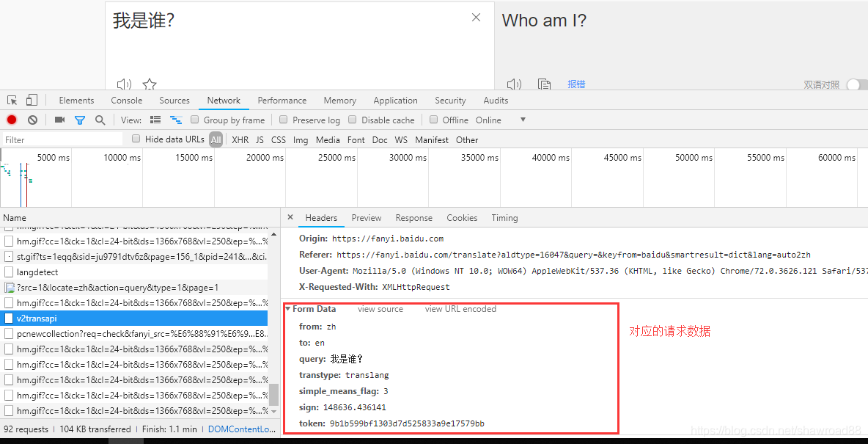Image resolution: width=868 pixels, height=444 pixels.
Task: Click the request list scrollbar thumb
Action: coord(273,395)
